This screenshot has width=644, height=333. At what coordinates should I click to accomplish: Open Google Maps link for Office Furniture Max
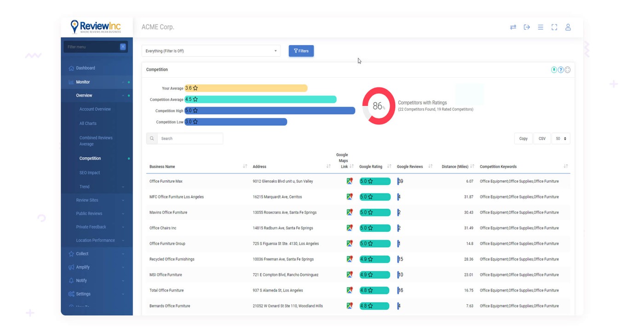pyautogui.click(x=350, y=181)
